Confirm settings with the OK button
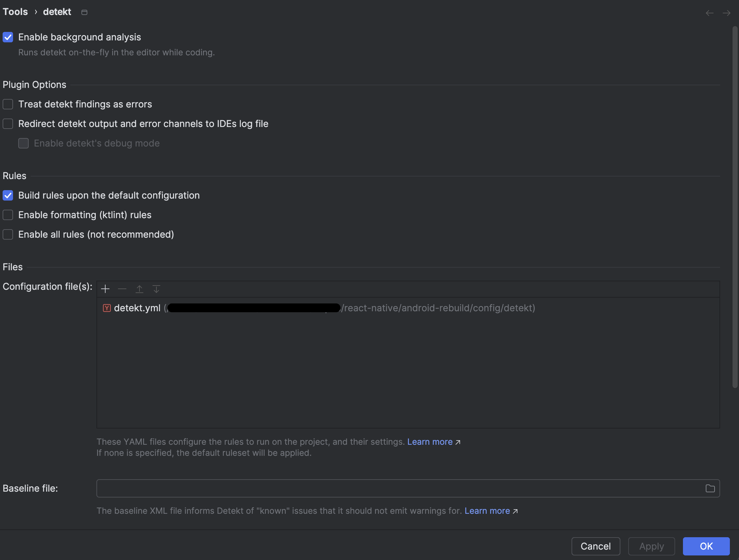This screenshot has width=739, height=560. click(x=706, y=546)
